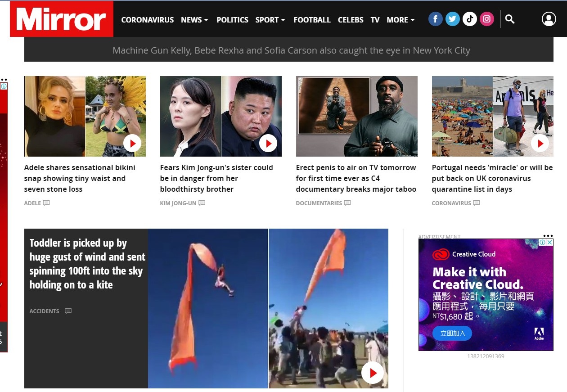Open comments icon beside ADELE tag

point(46,203)
